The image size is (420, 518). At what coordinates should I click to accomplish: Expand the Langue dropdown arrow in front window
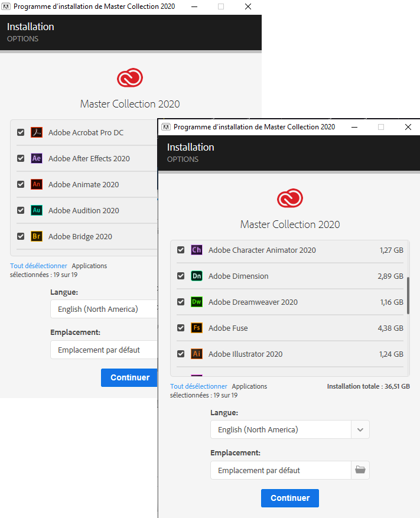tap(360, 429)
